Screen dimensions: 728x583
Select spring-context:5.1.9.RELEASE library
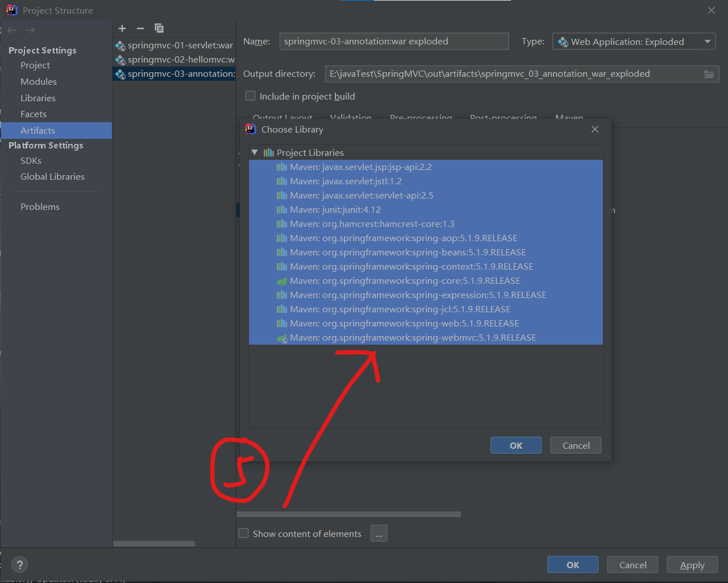pyautogui.click(x=426, y=267)
